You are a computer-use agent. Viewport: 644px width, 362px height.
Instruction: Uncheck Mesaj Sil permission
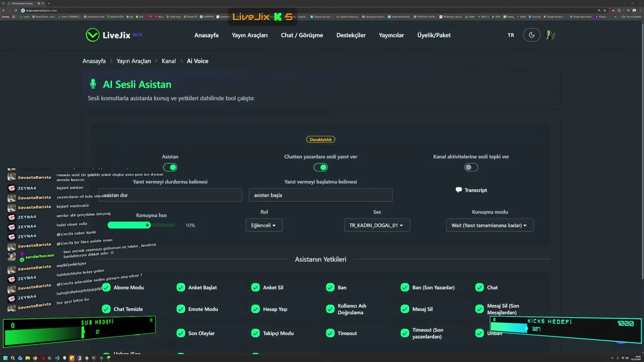pyautogui.click(x=405, y=309)
